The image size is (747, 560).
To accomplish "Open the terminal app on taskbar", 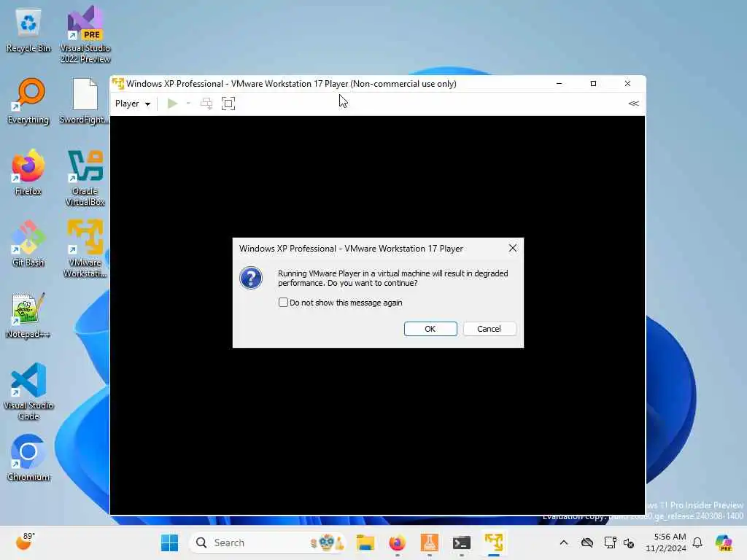I will (x=462, y=542).
